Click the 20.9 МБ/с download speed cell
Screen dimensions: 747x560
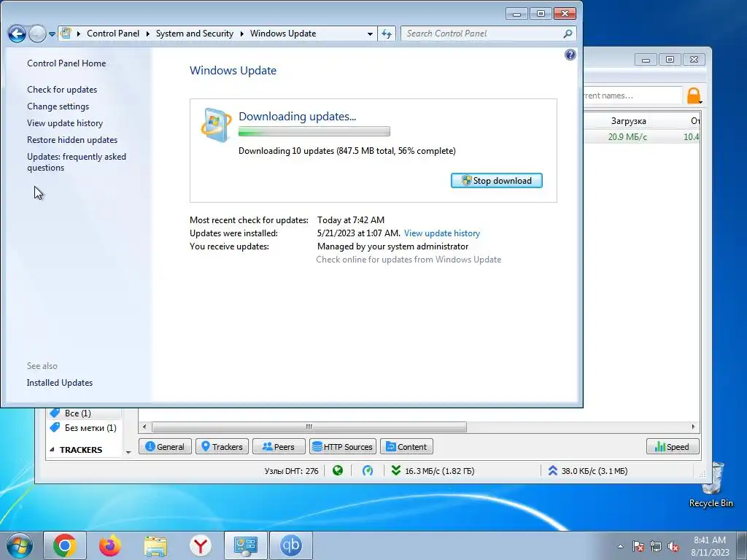pyautogui.click(x=627, y=136)
